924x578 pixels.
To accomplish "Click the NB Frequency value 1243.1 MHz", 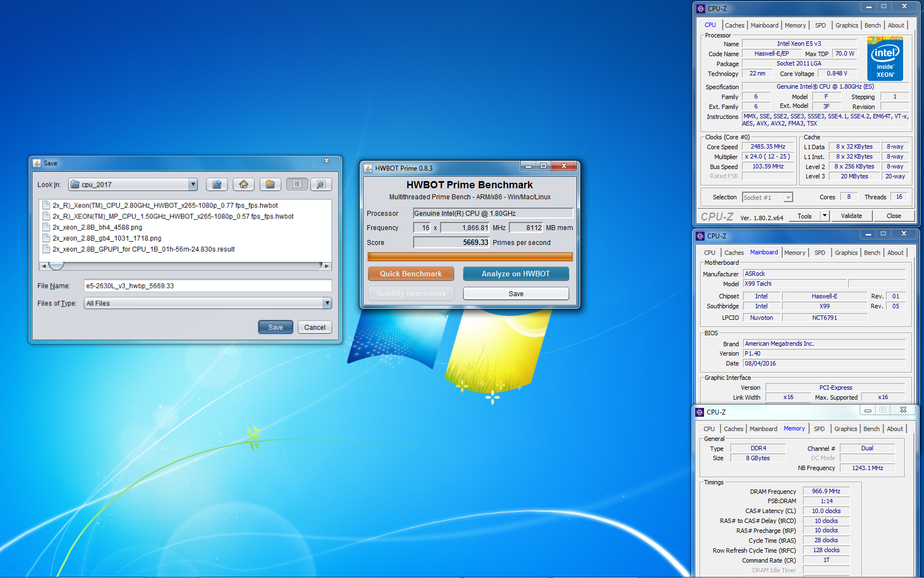I will pos(867,468).
